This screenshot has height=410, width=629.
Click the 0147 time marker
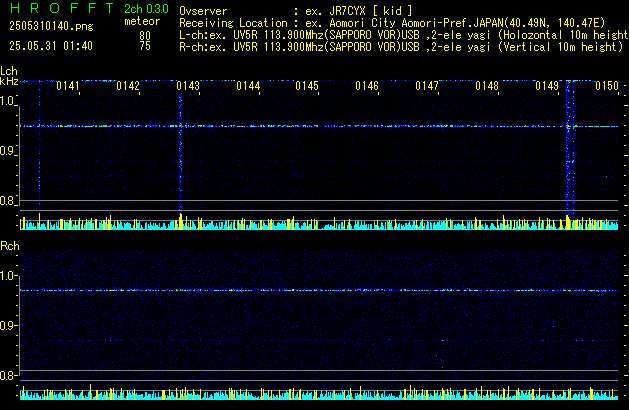coord(427,86)
